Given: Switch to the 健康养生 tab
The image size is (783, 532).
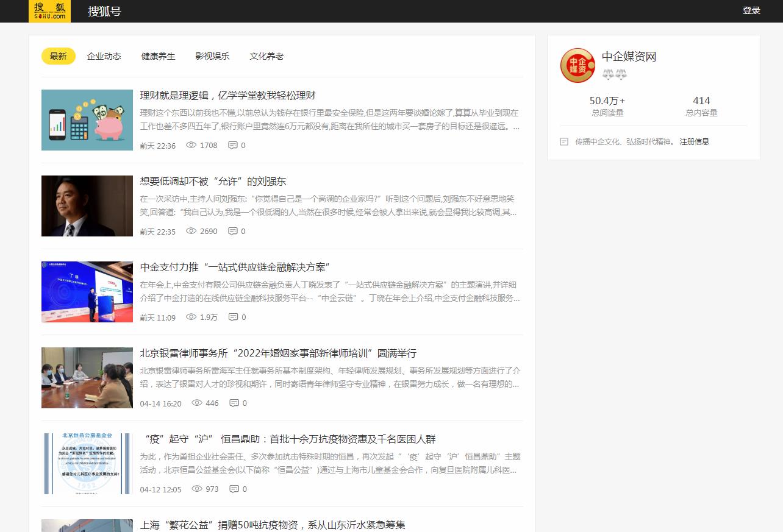Looking at the screenshot, I should [x=159, y=56].
